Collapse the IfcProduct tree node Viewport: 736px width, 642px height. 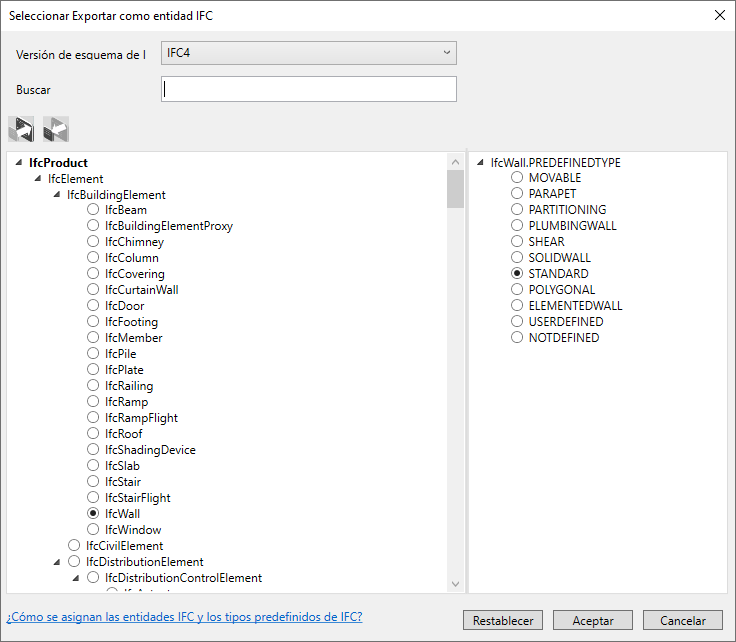(x=19, y=162)
